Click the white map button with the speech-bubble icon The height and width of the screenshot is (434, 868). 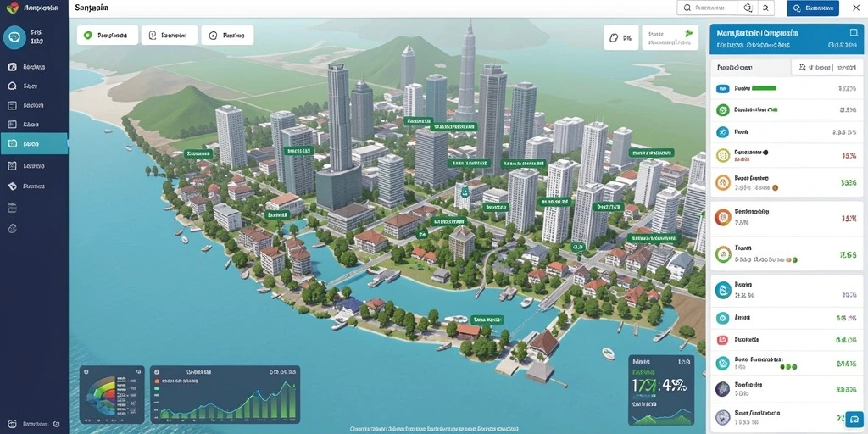[x=169, y=35]
